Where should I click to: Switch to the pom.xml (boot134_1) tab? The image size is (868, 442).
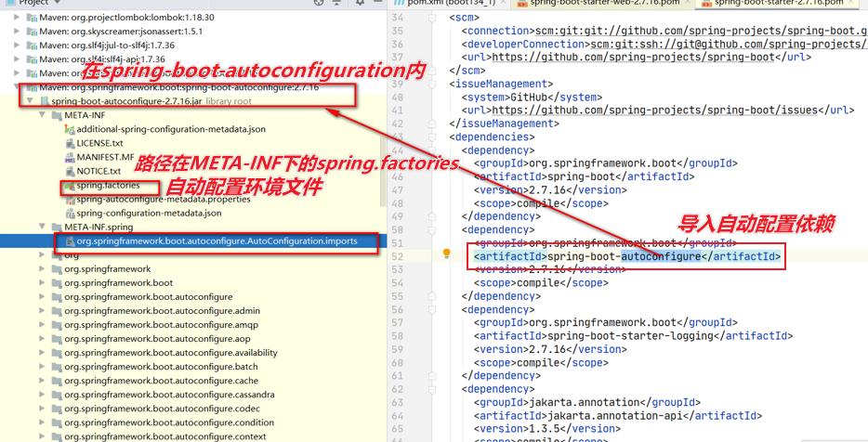click(x=451, y=3)
